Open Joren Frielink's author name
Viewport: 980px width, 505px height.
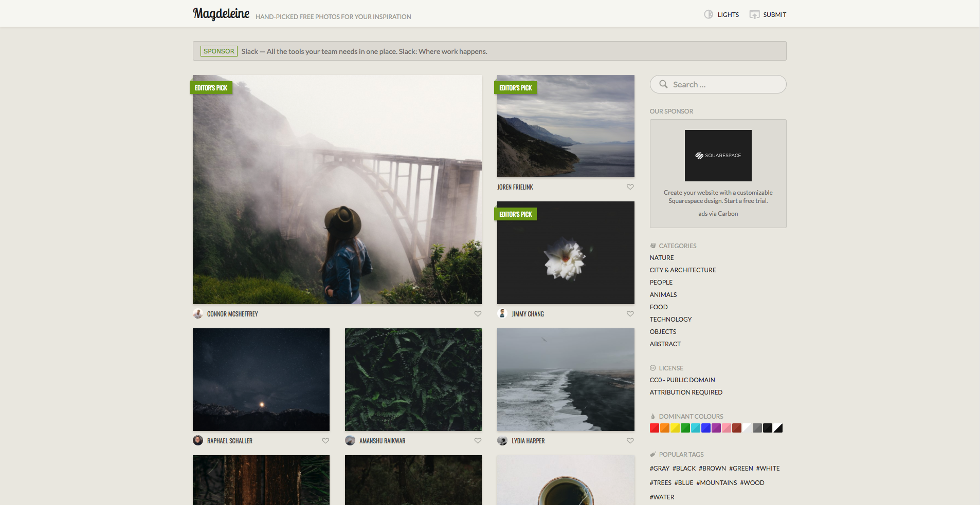pos(515,187)
